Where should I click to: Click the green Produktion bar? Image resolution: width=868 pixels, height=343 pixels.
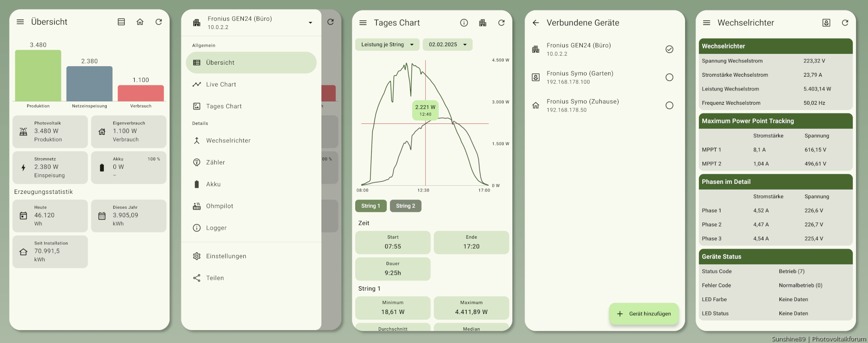38,76
